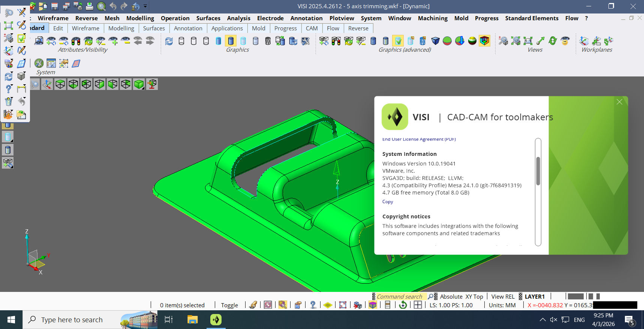Click the Toggle button in the status bar

229,305
